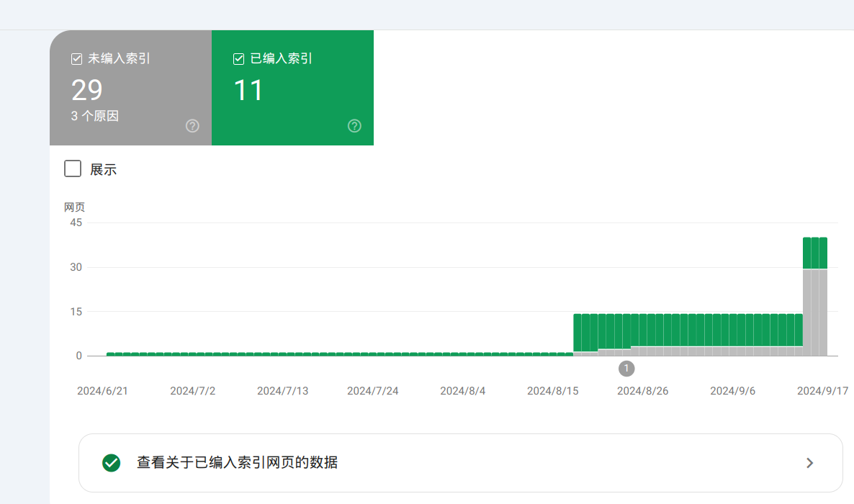Select the number 11 on the green card
The image size is (854, 504).
(x=248, y=90)
